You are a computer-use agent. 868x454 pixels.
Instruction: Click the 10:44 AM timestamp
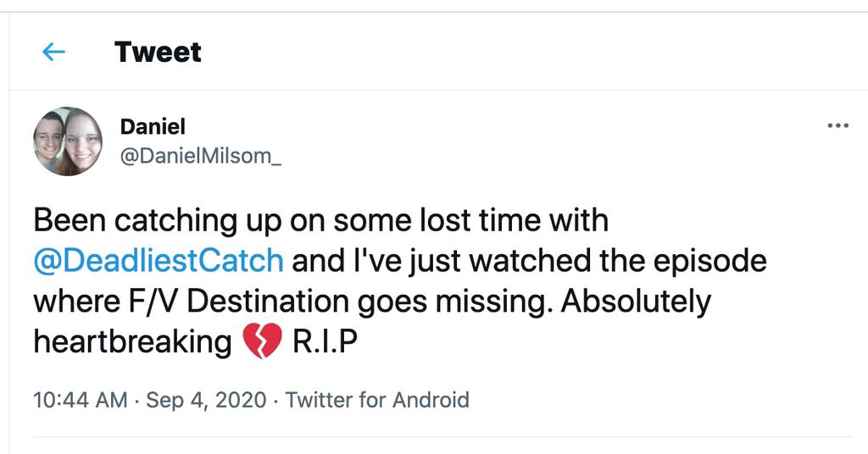coord(81,400)
